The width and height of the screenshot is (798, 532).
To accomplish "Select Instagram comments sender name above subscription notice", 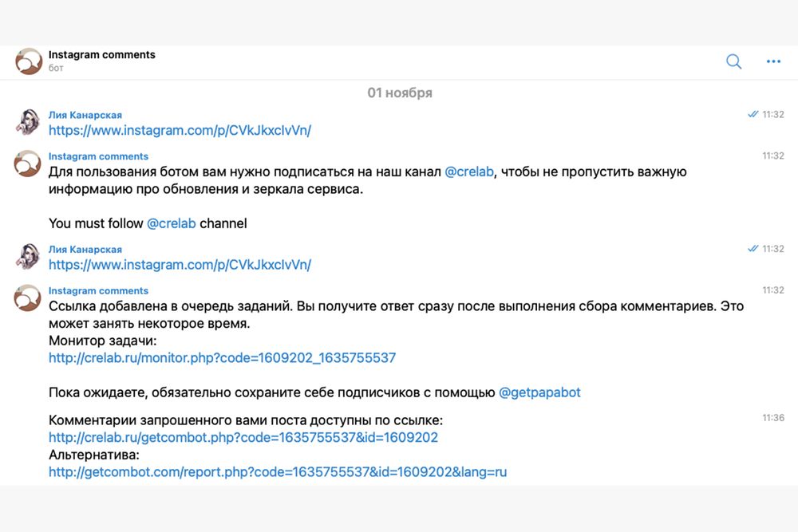I will click(x=98, y=156).
